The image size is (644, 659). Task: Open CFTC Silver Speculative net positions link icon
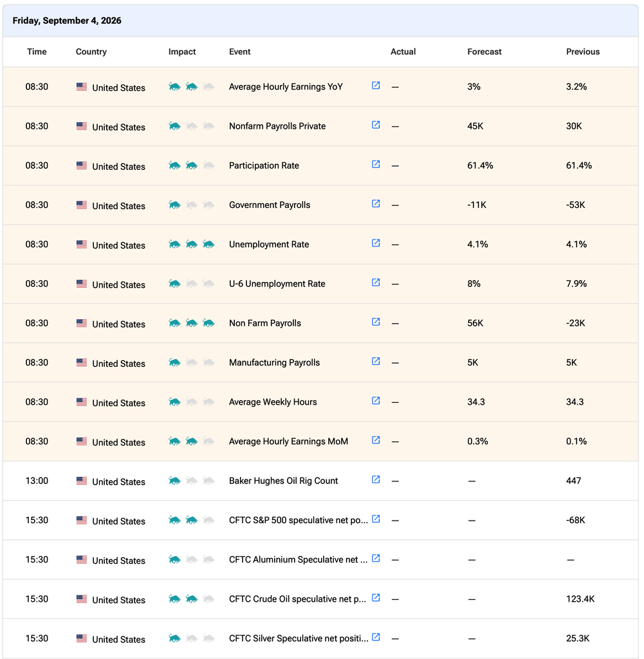click(x=376, y=638)
